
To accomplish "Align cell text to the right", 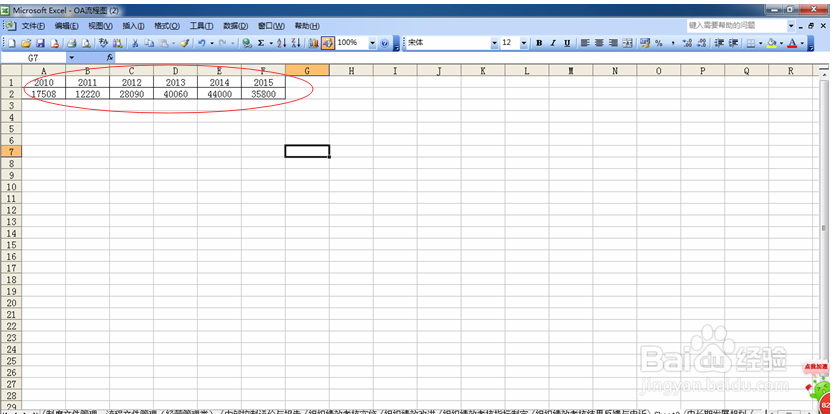I will tap(613, 43).
